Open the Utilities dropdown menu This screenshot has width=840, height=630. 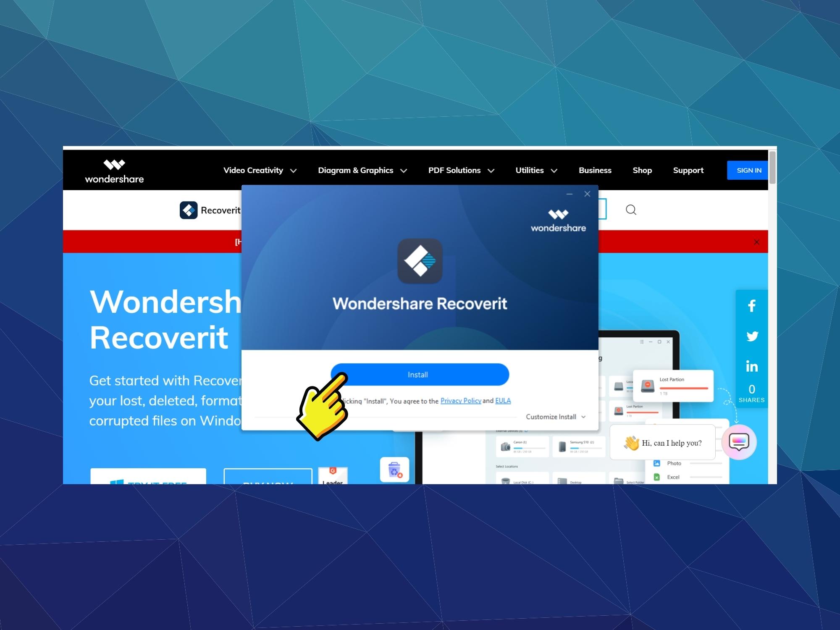(x=536, y=170)
